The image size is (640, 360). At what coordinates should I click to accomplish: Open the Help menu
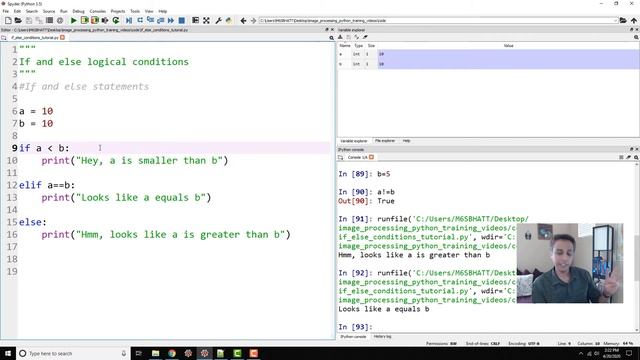pos(162,11)
